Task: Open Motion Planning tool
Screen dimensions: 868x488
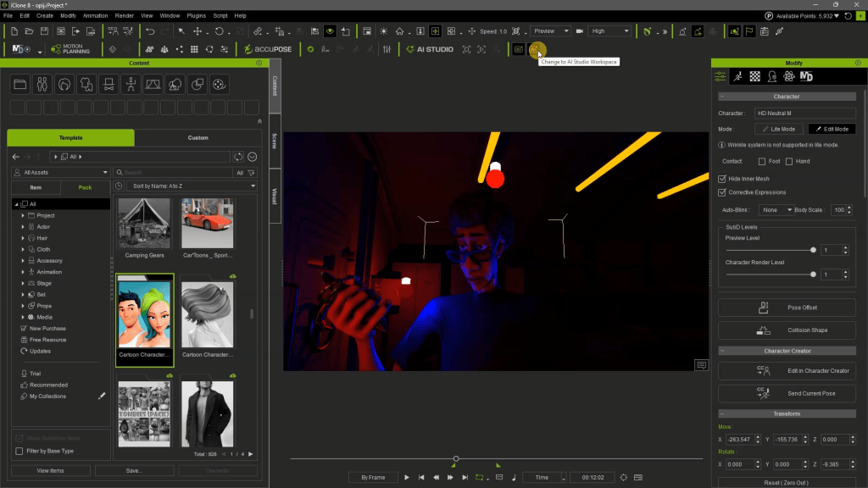Action: pyautogui.click(x=70, y=49)
